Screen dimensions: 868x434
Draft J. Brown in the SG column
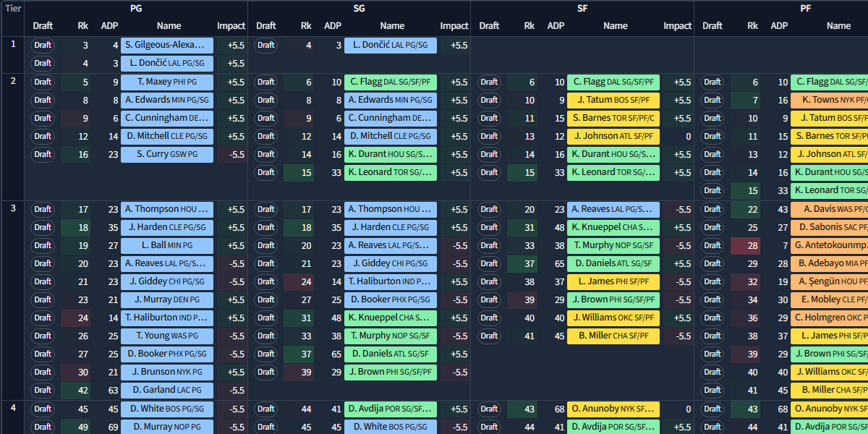click(265, 373)
